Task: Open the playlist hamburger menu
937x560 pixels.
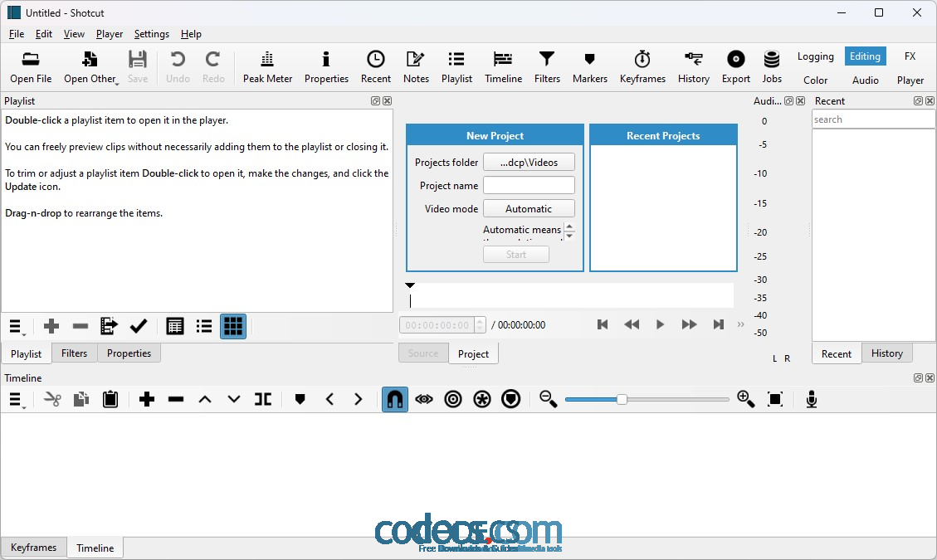Action: pos(16,326)
